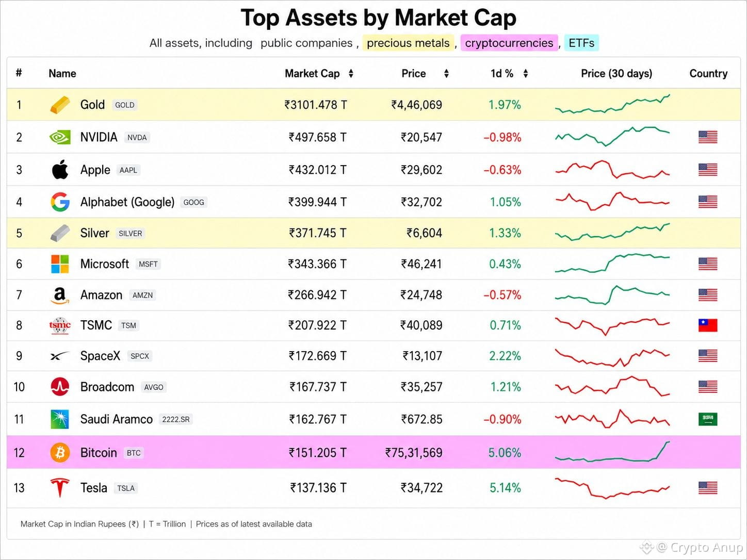Image resolution: width=747 pixels, height=560 pixels.
Task: Toggle the precious metals filter
Action: [408, 43]
